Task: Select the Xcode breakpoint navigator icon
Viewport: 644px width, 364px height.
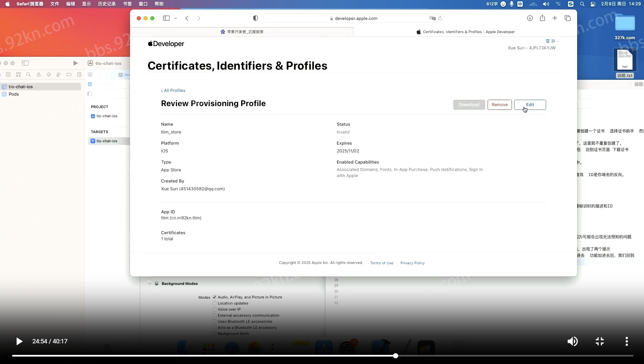Action: click(69, 75)
